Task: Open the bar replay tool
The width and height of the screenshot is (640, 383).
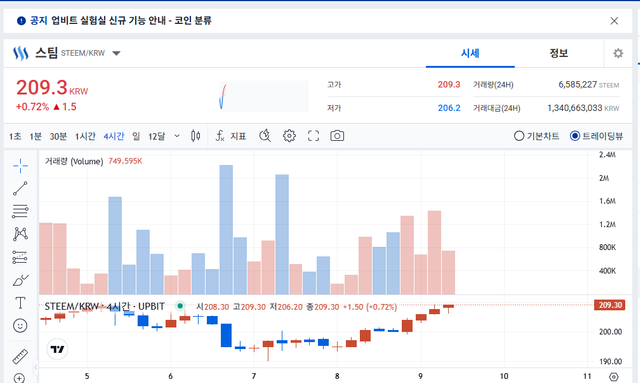Action: 265,136
